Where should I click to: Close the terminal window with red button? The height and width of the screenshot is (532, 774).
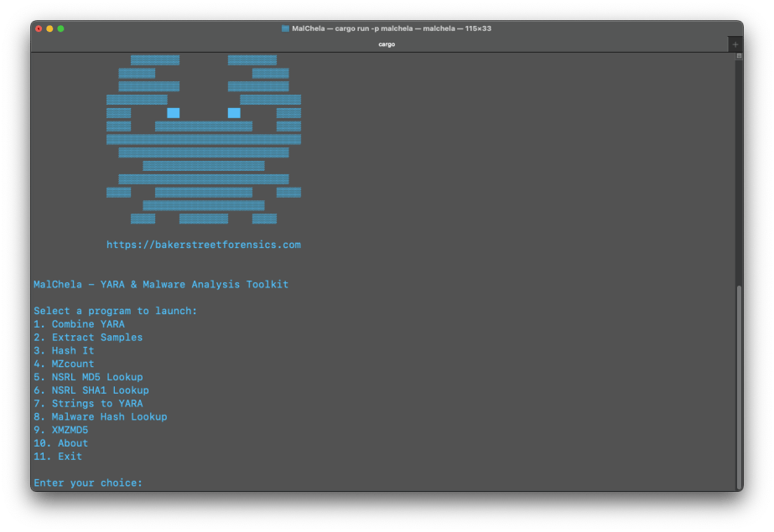(39, 28)
